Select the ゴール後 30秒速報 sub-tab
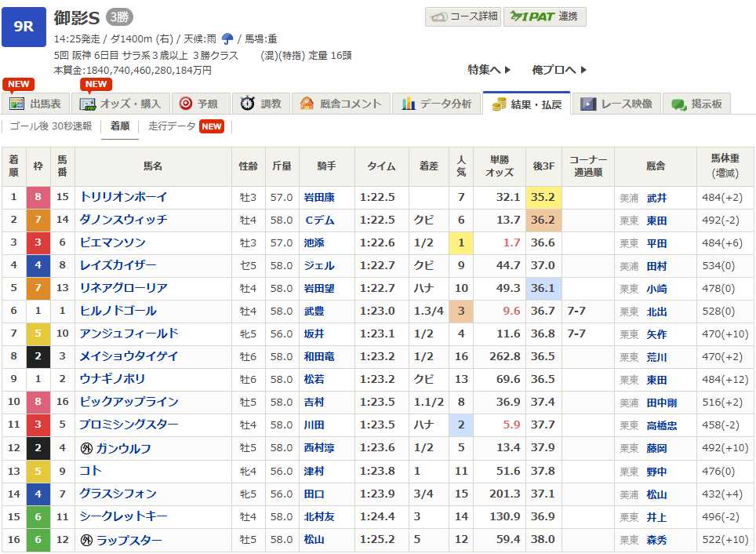 click(x=51, y=126)
